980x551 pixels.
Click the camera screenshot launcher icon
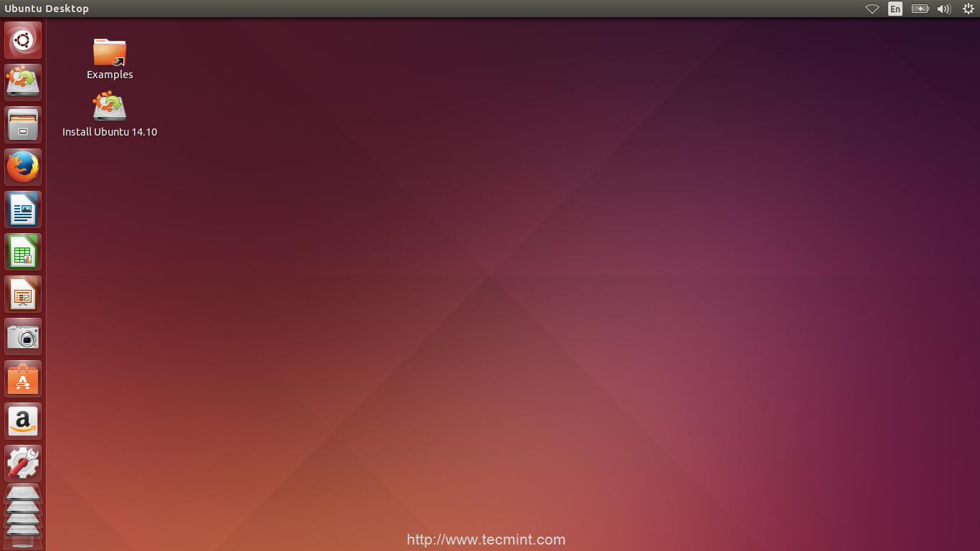[x=23, y=336]
